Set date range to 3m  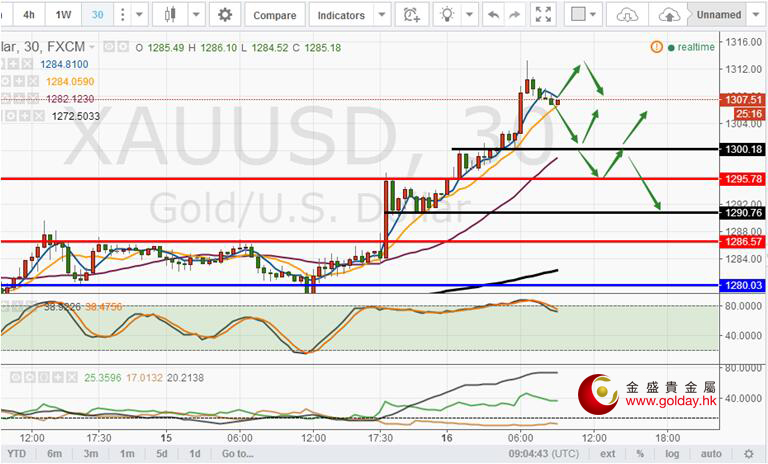click(x=91, y=454)
